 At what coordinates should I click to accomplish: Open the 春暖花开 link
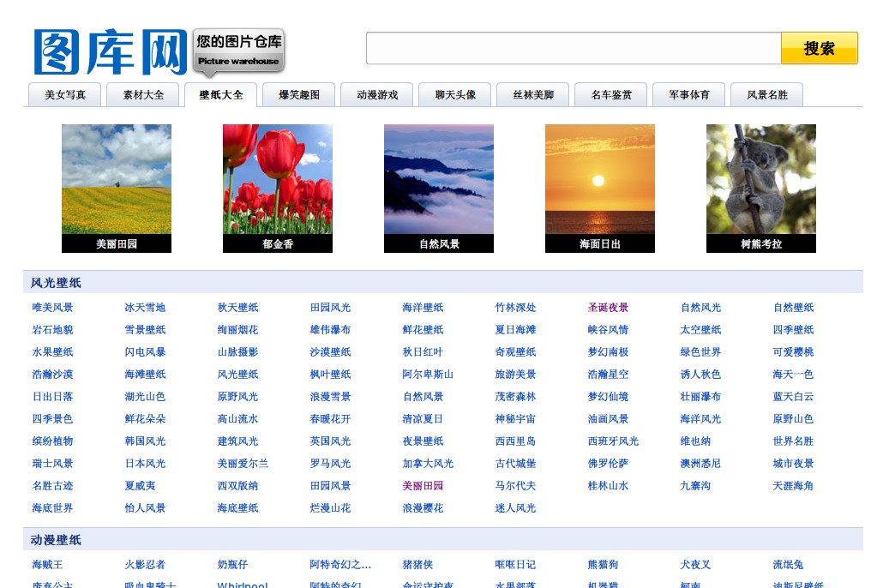(330, 419)
